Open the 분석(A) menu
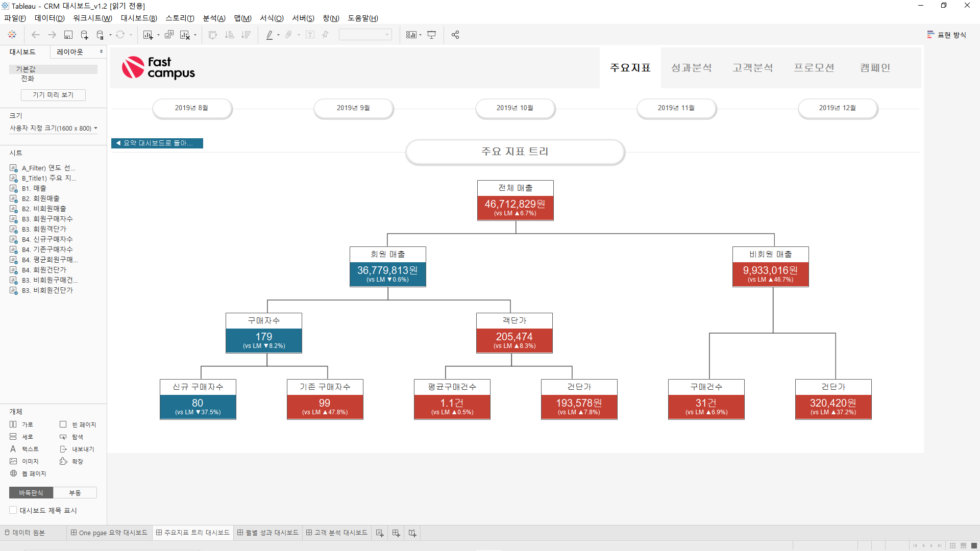The height and width of the screenshot is (551, 980). point(214,18)
